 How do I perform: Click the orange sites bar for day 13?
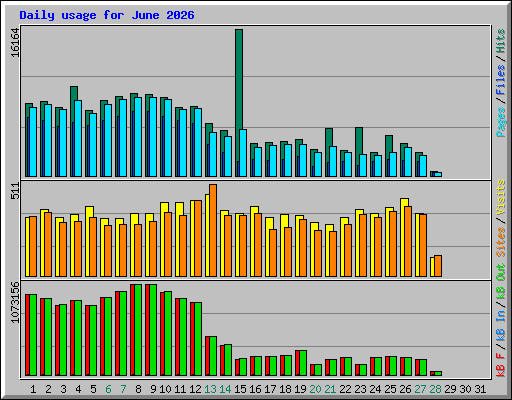[213, 230]
